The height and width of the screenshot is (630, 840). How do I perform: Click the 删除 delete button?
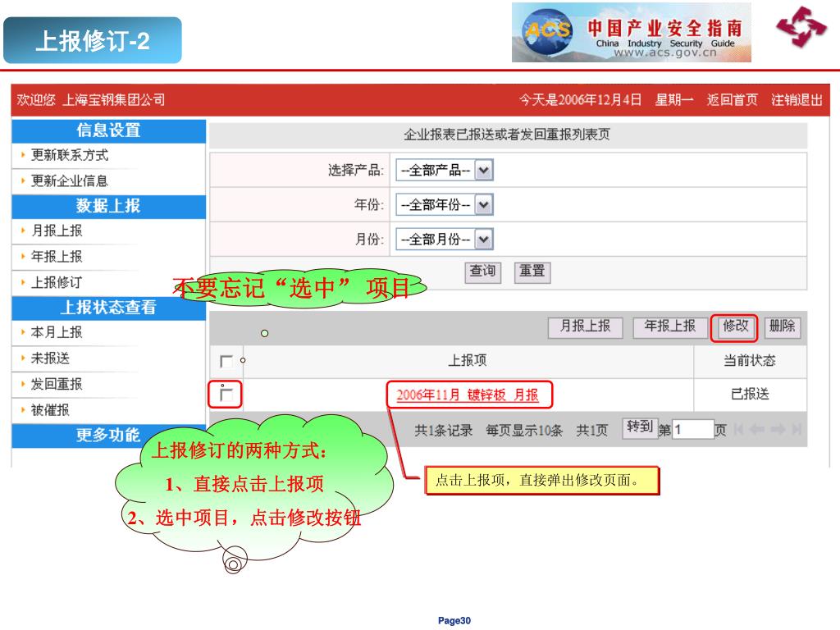pyautogui.click(x=782, y=326)
